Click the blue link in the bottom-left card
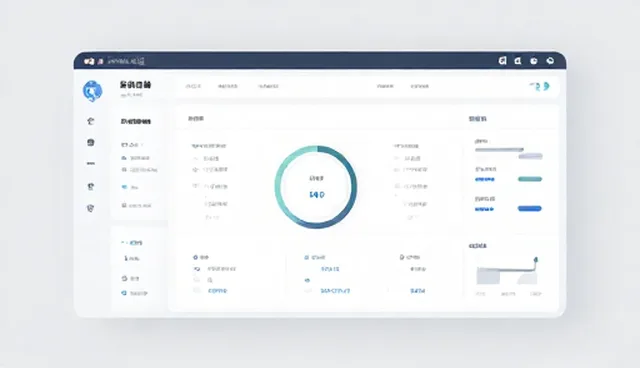 coord(217,291)
